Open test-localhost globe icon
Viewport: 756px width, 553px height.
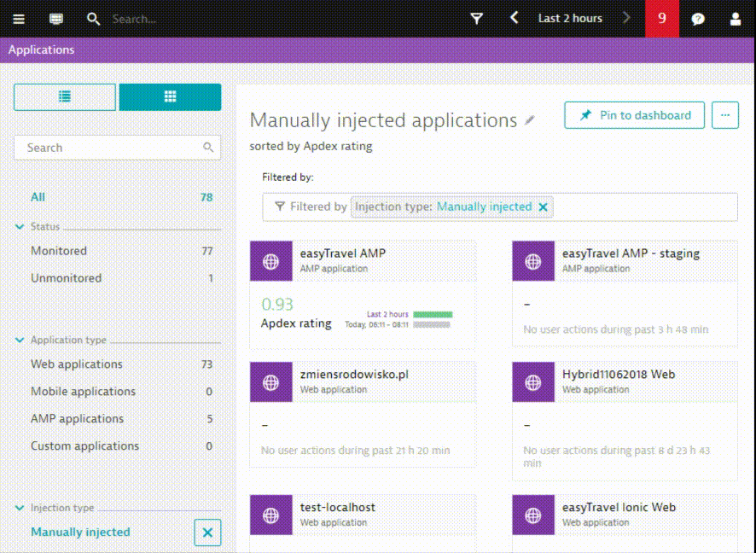(x=271, y=515)
